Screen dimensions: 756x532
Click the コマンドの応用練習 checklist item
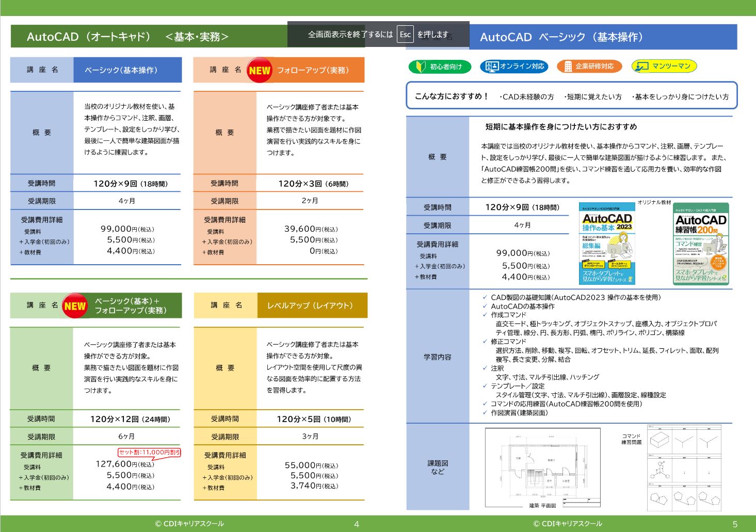567,404
